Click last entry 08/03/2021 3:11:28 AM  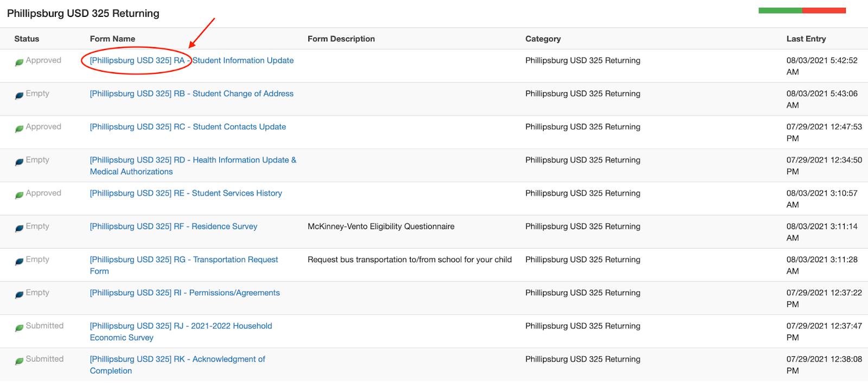822,265
